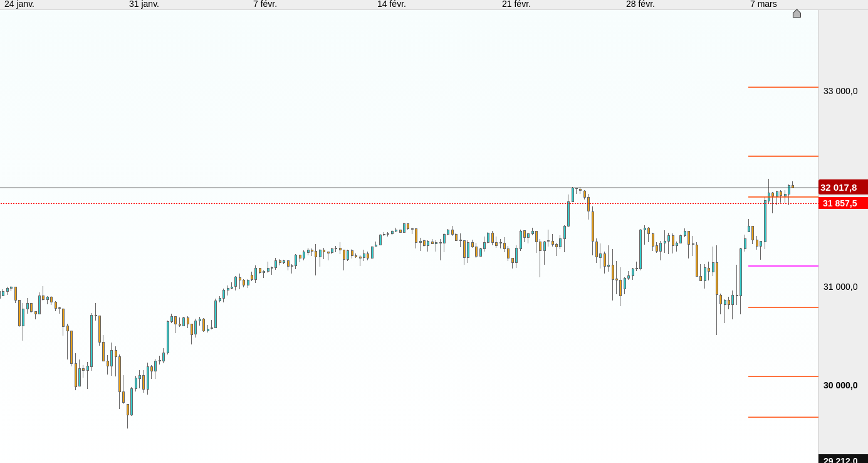Click the gray house-shaped marker under the time axis
This screenshot has height=463, width=868.
click(797, 13)
